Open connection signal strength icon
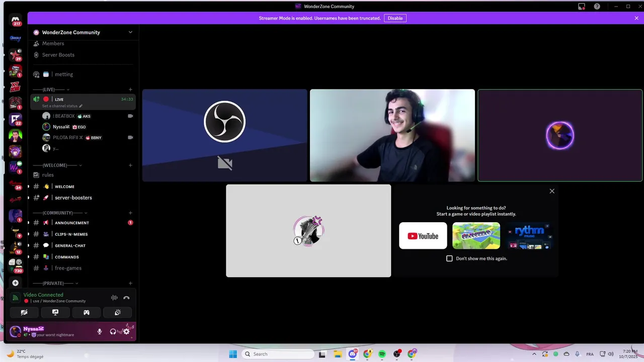The height and width of the screenshot is (362, 644). point(16,298)
